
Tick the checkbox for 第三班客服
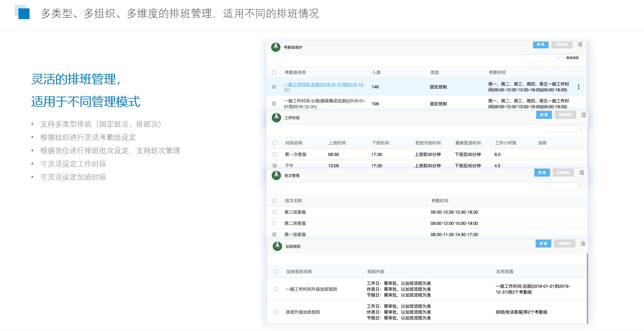274,212
